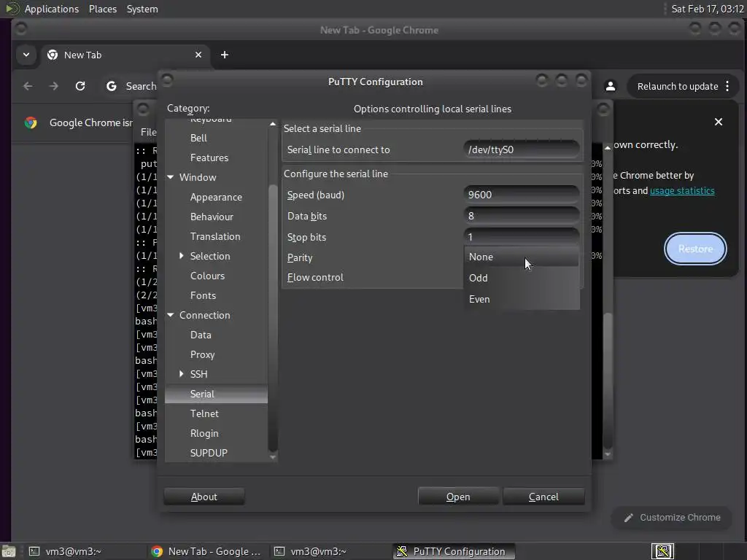
Task: Click Relaunch to update in Chrome
Action: click(x=678, y=86)
